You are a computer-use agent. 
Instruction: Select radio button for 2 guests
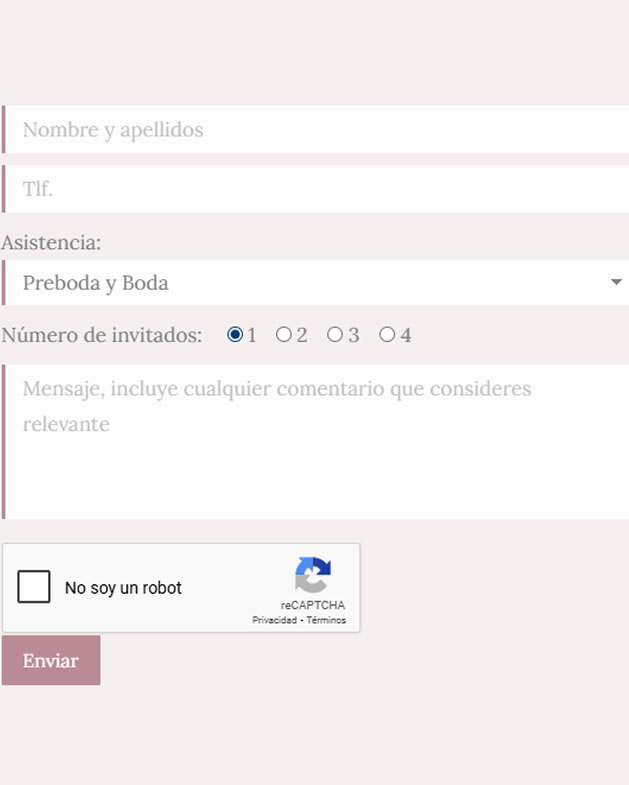tap(284, 335)
